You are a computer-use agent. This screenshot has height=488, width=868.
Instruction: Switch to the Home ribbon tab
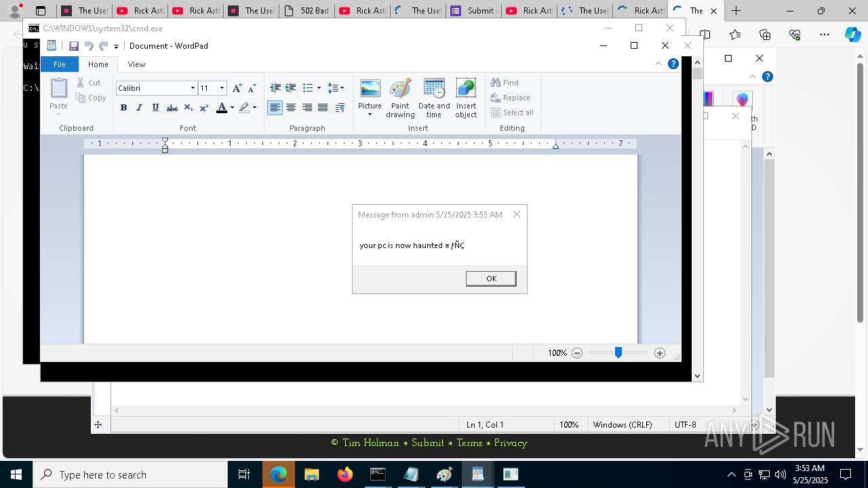click(x=98, y=64)
